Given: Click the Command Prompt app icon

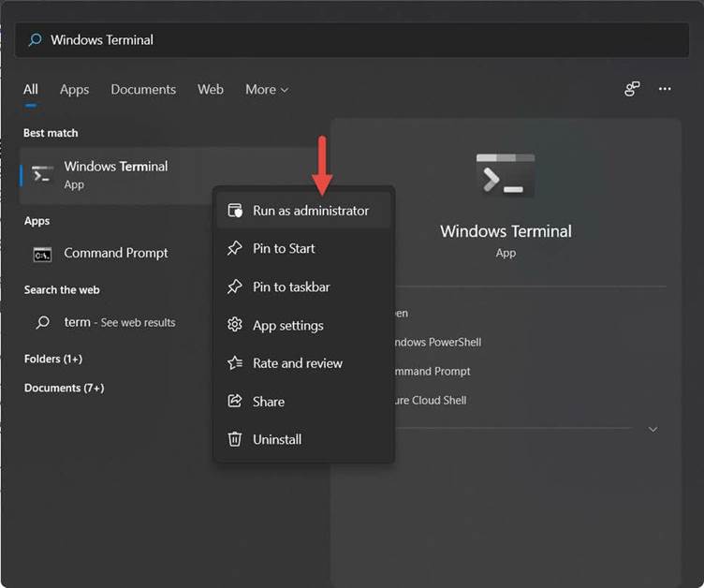Looking at the screenshot, I should click(42, 255).
